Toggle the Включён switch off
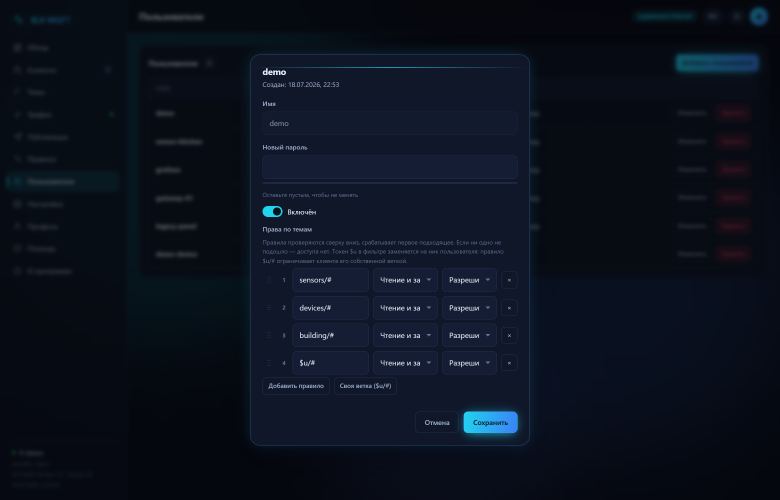Screen dimensions: 780x500 click(272, 212)
